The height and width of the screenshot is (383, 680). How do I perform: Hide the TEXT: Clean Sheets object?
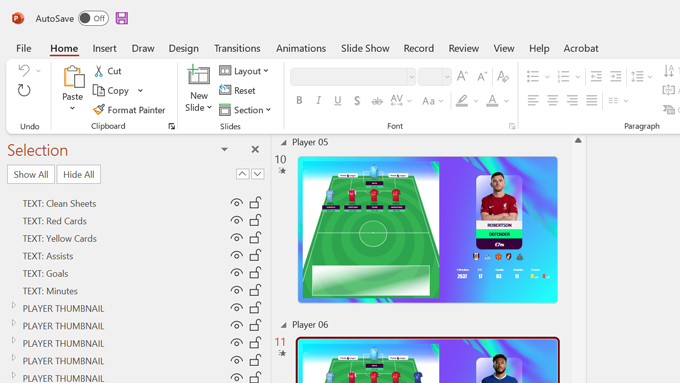pos(236,203)
